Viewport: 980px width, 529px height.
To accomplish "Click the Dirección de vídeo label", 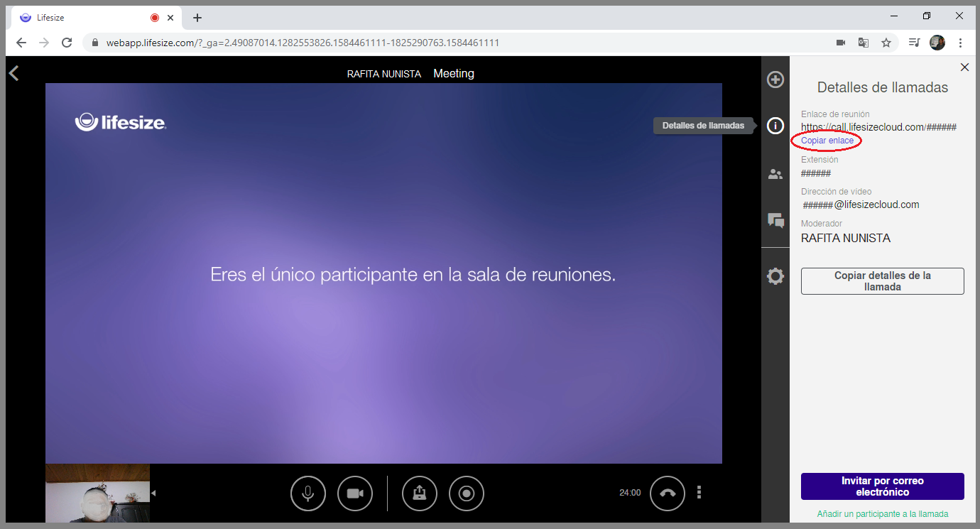I will point(837,192).
